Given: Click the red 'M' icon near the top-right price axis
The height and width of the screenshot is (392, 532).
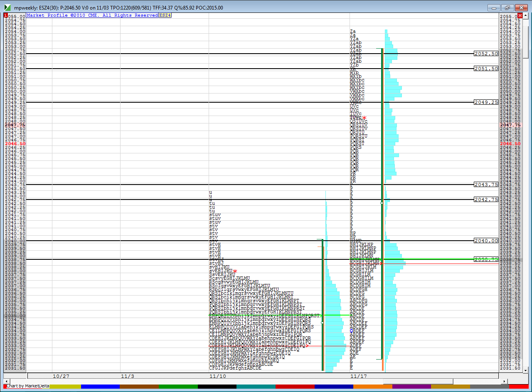Looking at the screenshot, I should click(x=520, y=15).
